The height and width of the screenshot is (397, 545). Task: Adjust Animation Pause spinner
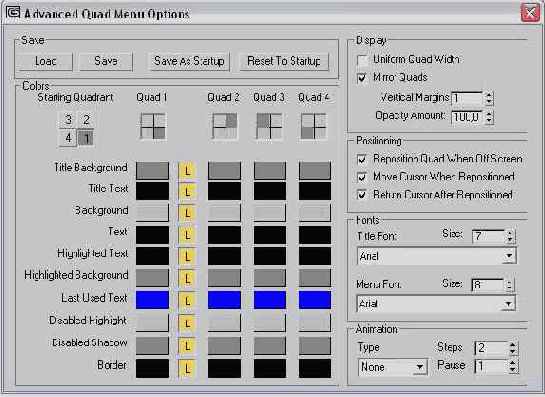click(513, 366)
